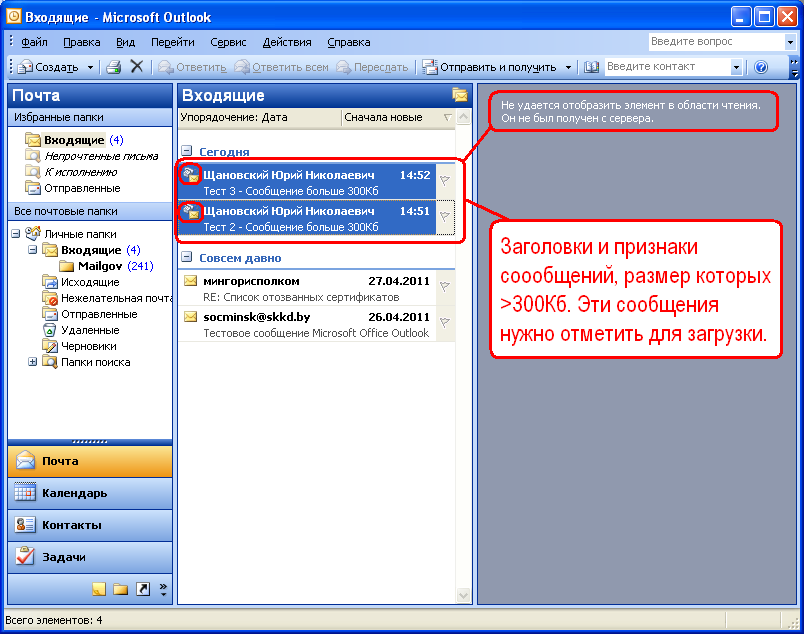Click the Создать new message button

[48, 67]
